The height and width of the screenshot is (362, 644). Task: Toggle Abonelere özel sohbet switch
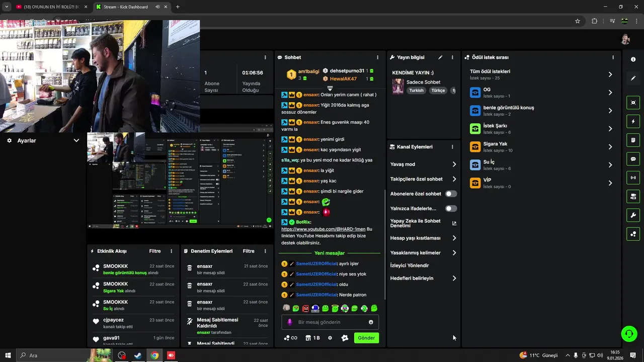coord(451,194)
